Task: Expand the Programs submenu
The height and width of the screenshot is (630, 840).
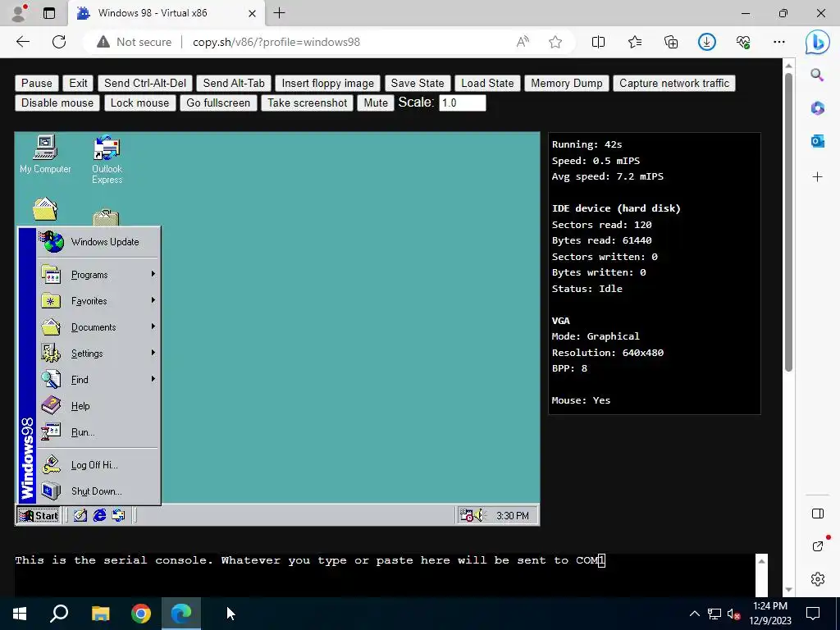Action: [98, 275]
